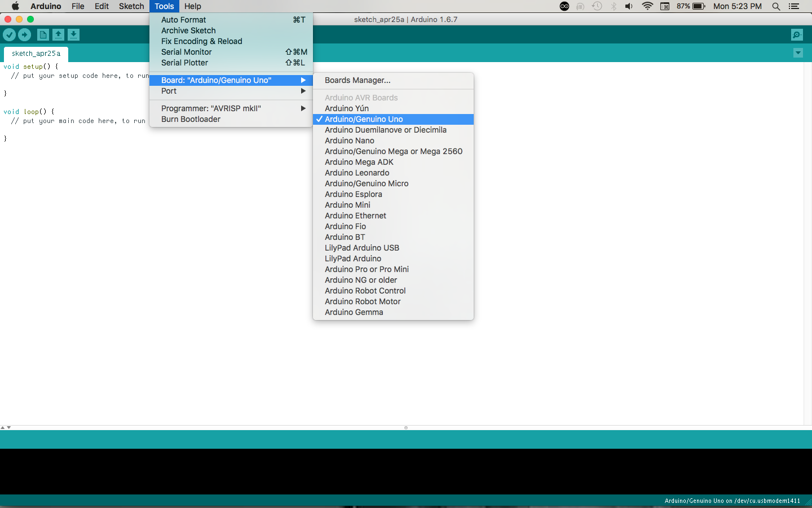The width and height of the screenshot is (812, 508).
Task: Pick the Arduino Leonardo board
Action: tap(393, 173)
